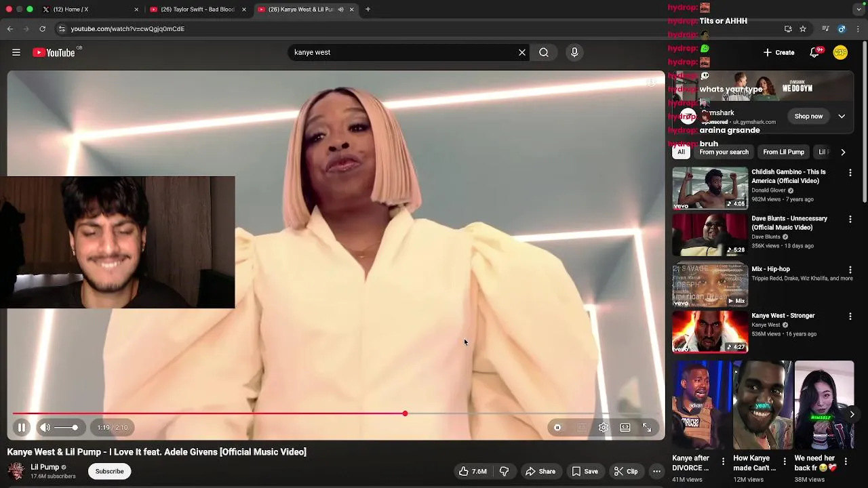Open options for How Kanye made Can't short
The width and height of the screenshot is (868, 488).
[x=785, y=462]
